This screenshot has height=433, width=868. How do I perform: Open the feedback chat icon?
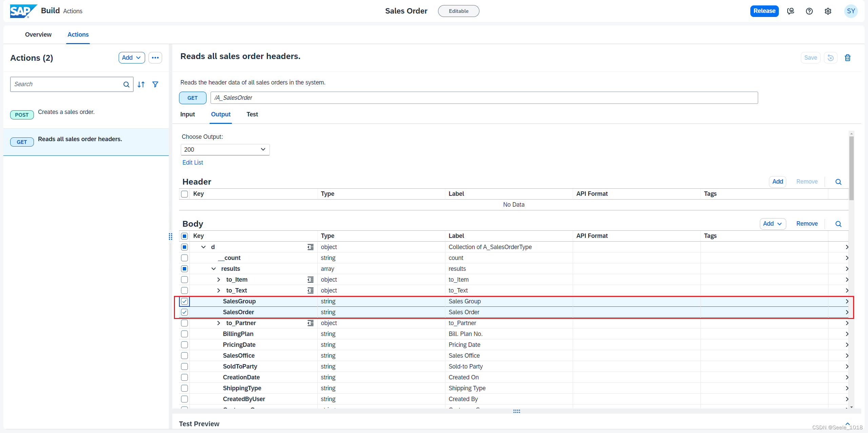[791, 11]
